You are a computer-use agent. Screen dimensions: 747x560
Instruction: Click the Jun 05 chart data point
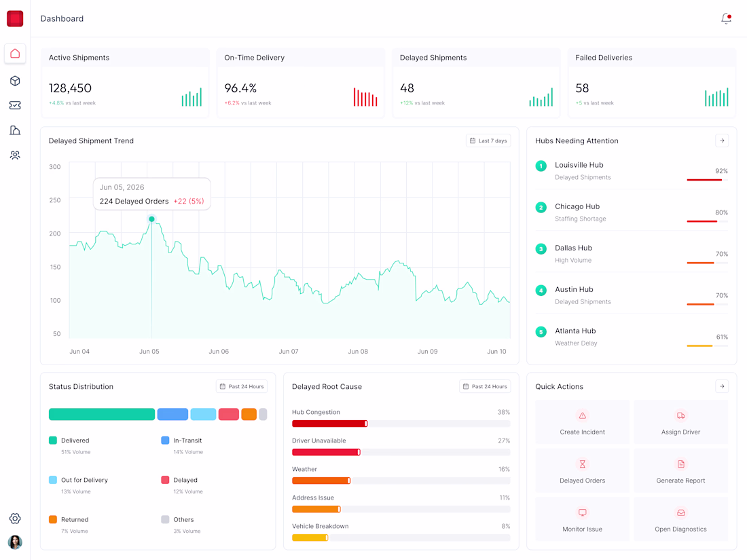coord(151,219)
